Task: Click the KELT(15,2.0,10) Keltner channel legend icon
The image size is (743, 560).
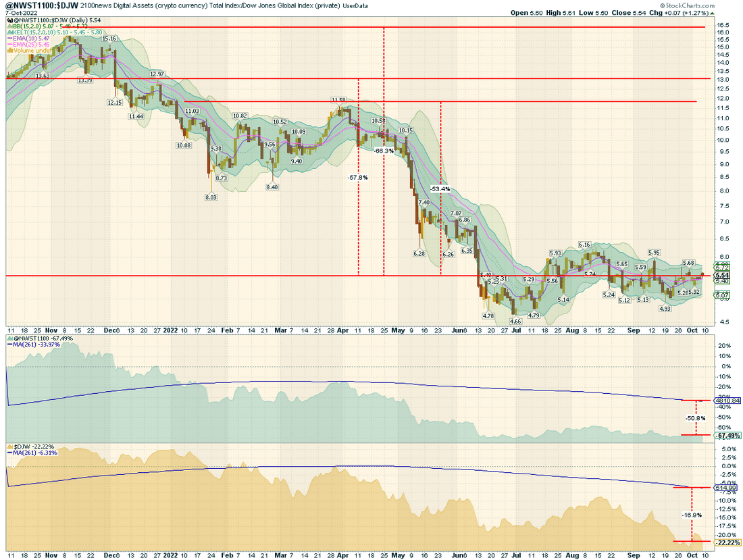Action: [x=9, y=32]
